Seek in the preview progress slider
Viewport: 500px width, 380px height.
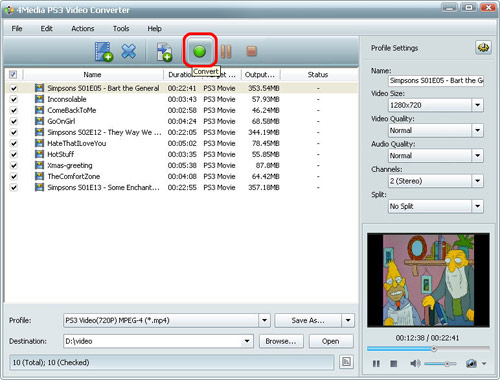[x=428, y=349]
